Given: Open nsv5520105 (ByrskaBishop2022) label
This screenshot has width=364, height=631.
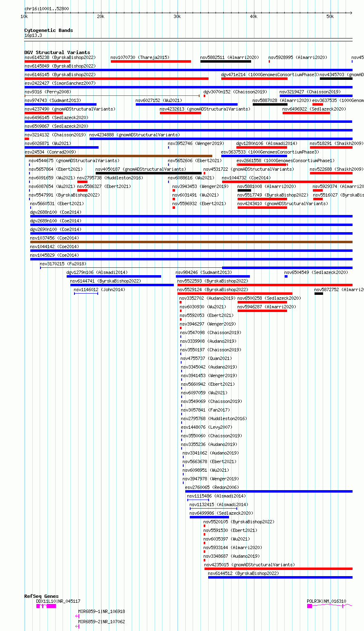Looking at the screenshot, I should (239, 522).
